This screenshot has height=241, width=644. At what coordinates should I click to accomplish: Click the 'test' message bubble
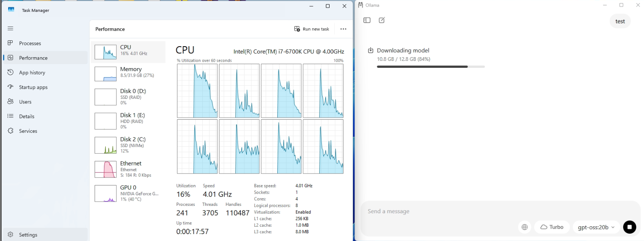620,21
